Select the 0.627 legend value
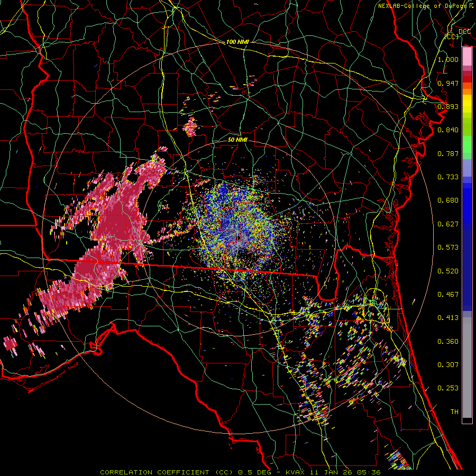This screenshot has width=476, height=476. [448, 224]
